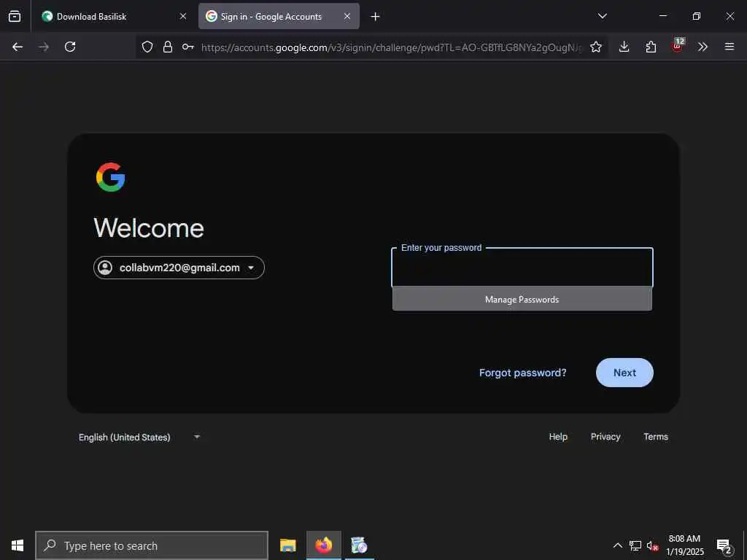747x560 pixels.
Task: Open Firefox application hamburger menu
Action: pos(729,47)
